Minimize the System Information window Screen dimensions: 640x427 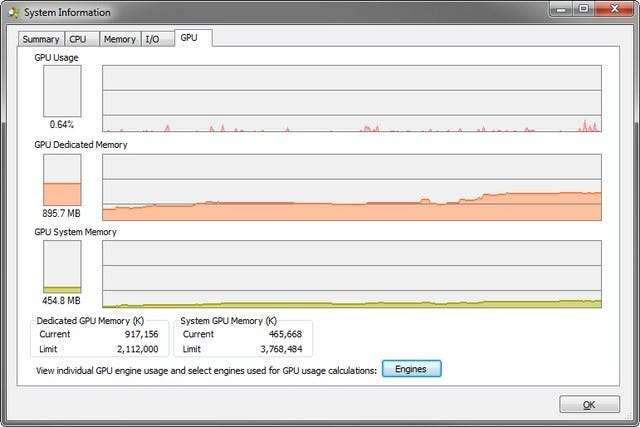coord(562,8)
